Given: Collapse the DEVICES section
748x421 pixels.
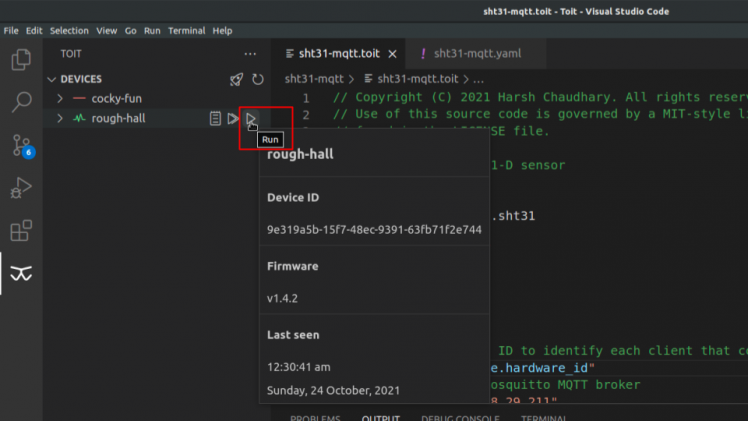Looking at the screenshot, I should point(52,79).
